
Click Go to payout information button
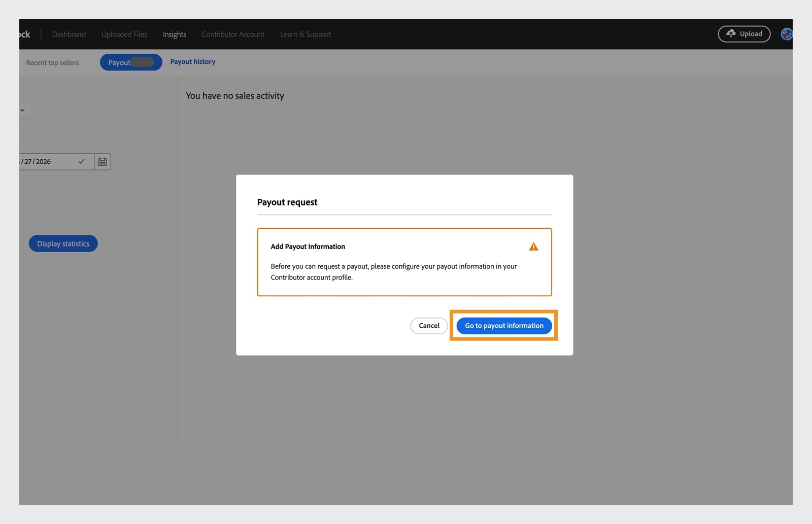point(504,326)
